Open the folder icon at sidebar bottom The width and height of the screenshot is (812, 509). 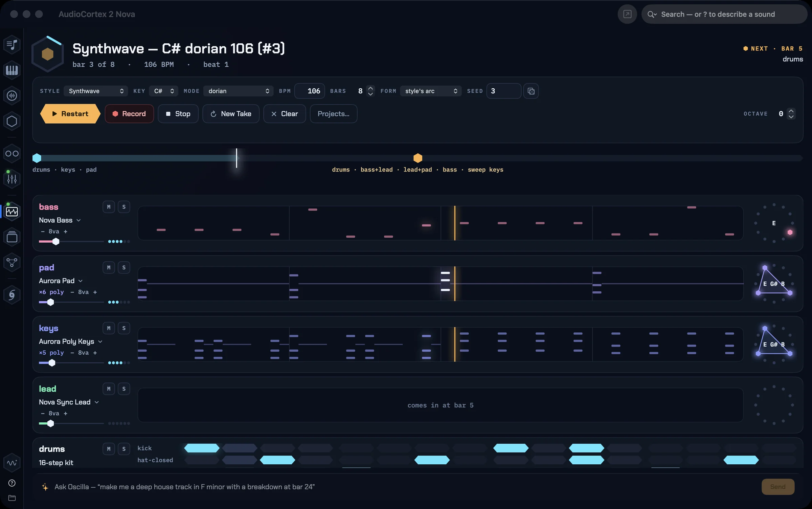12,498
